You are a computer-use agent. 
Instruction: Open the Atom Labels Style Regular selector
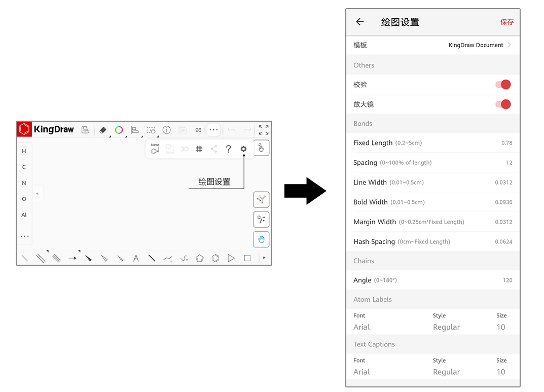447,327
